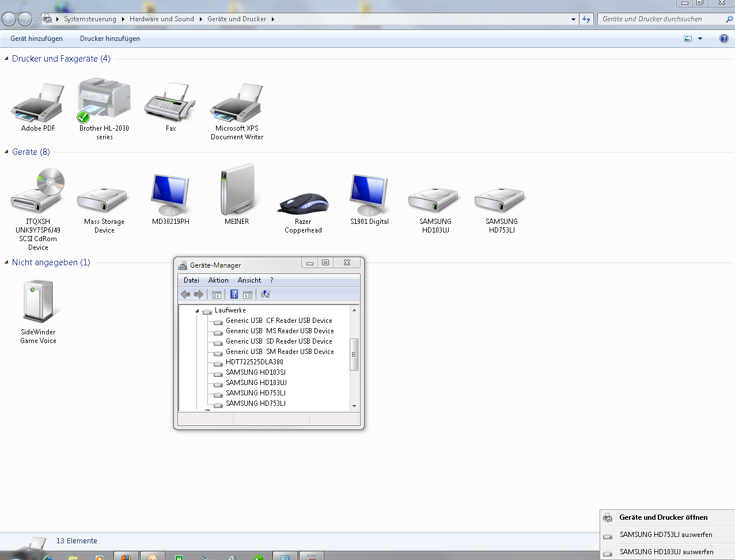
Task: Click the Geräte und Drucker breadcrumb
Action: pyautogui.click(x=237, y=19)
